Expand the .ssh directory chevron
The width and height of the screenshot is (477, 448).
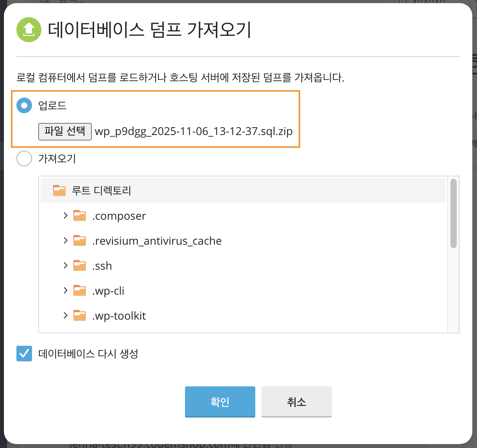66,265
